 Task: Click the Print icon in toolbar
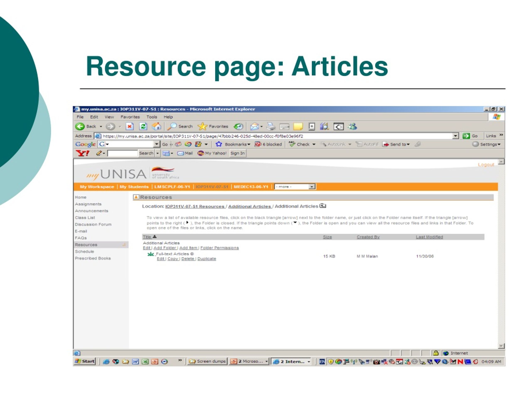click(x=271, y=126)
